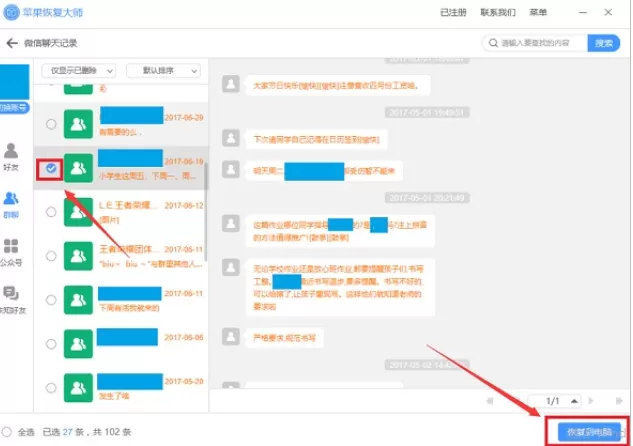Open the 群聊 group chat sidebar icon
Viewport: 633px width, 446px height.
[11, 205]
